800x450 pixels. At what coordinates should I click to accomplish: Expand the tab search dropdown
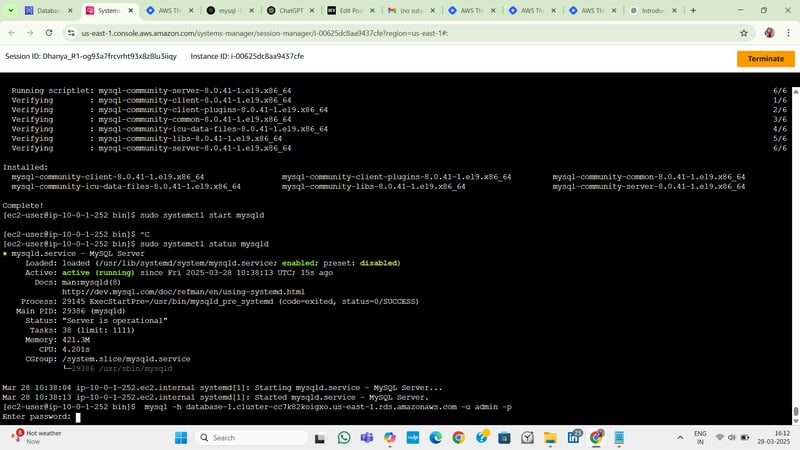10,10
